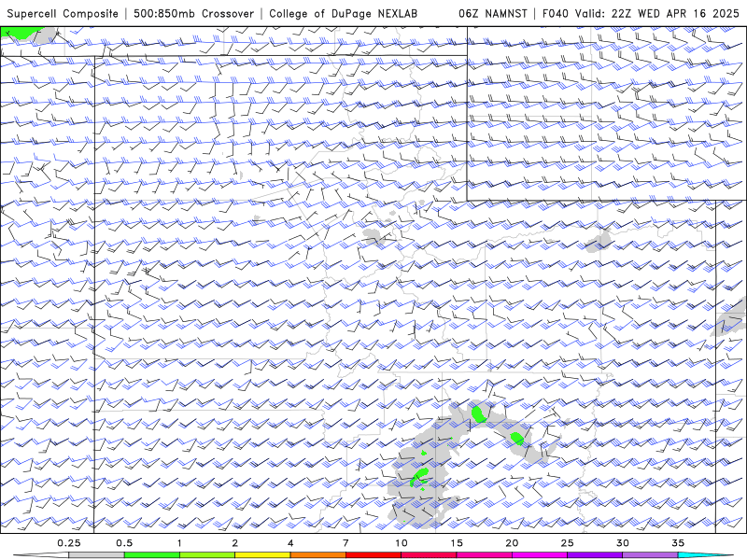Screen dimensions: 747x560
Task: Select the green swatch between 0.5 and 1
Action: pyautogui.click(x=151, y=555)
